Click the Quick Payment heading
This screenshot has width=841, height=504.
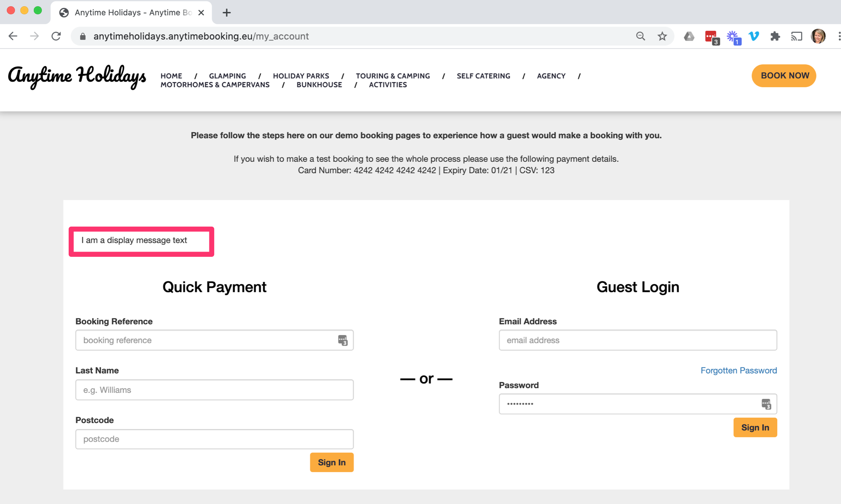point(214,287)
